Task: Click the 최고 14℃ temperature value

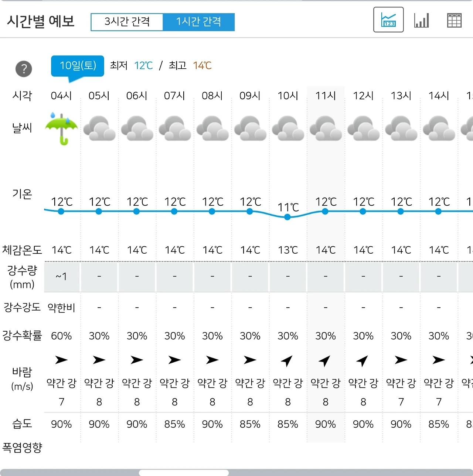Action: tap(202, 66)
